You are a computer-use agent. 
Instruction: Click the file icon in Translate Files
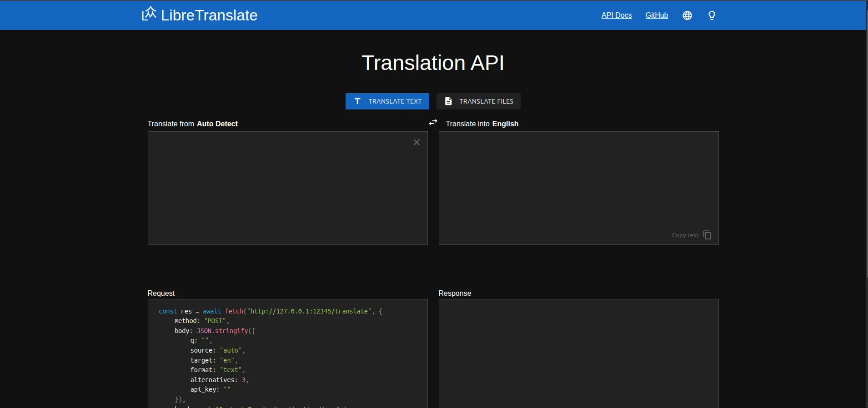click(x=448, y=101)
